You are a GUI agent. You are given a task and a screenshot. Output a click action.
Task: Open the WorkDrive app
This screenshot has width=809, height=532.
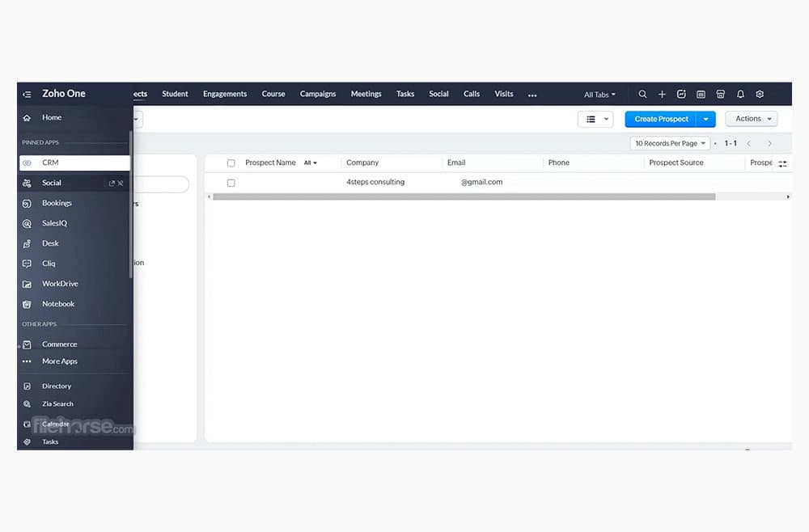point(60,284)
